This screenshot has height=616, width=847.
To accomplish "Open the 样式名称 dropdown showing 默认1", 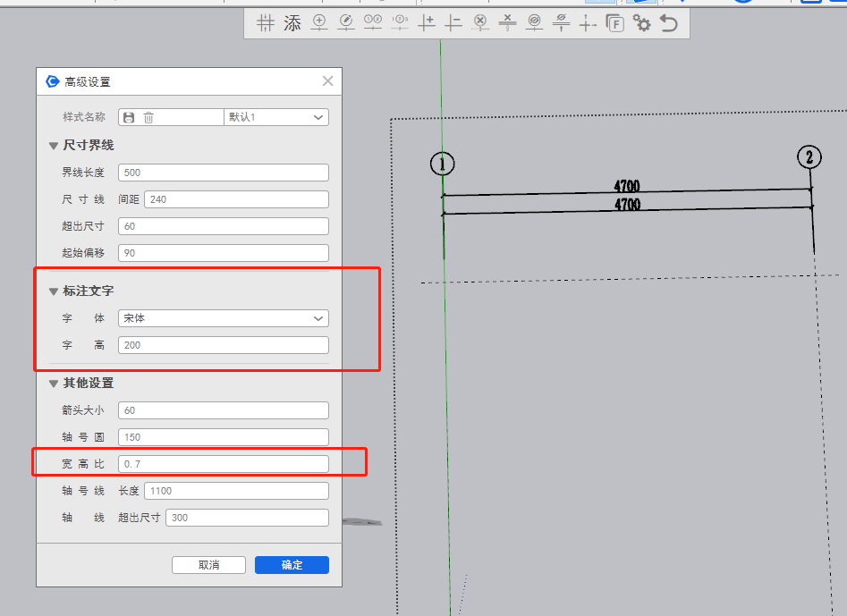I will (x=275, y=117).
